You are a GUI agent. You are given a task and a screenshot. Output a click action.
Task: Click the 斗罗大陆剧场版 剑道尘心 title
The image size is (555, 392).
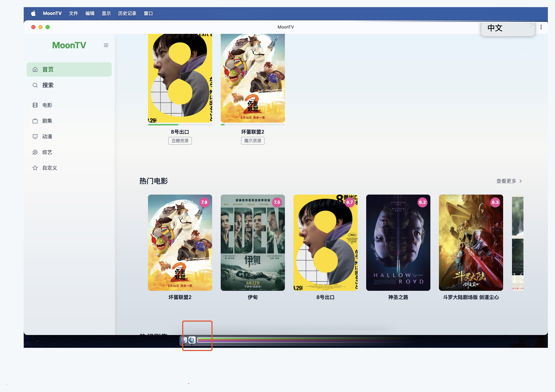[471, 297]
